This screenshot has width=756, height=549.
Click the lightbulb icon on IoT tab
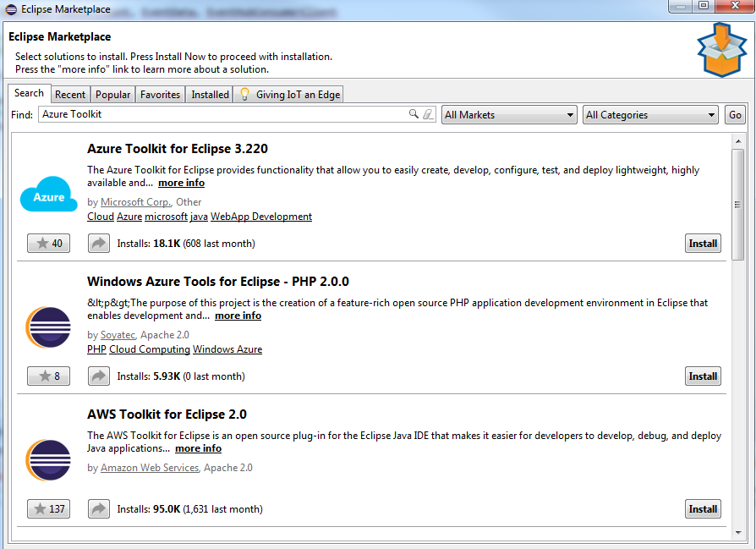pyautogui.click(x=244, y=94)
